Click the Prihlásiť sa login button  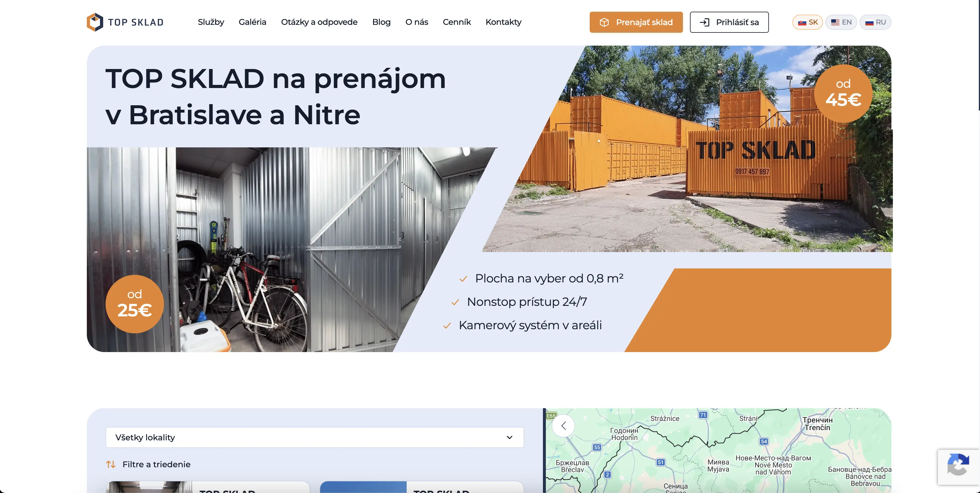729,23
